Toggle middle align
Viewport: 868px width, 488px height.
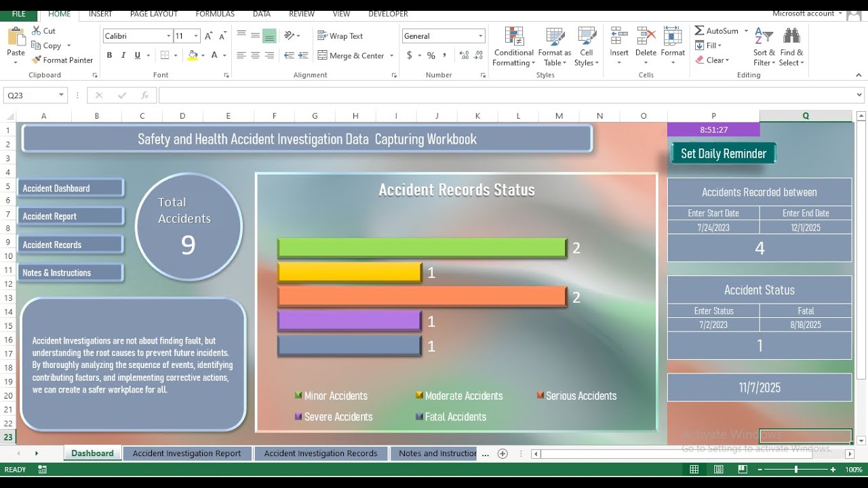pos(256,35)
